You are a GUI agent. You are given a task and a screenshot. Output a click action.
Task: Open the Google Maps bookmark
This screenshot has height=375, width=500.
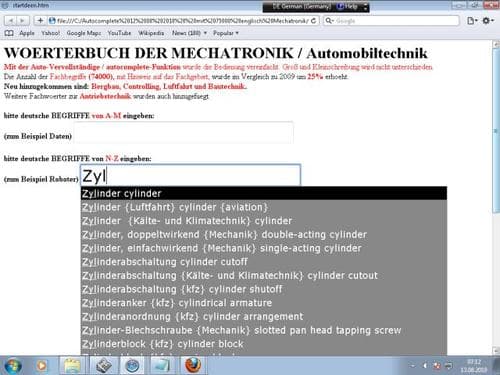tap(84, 33)
